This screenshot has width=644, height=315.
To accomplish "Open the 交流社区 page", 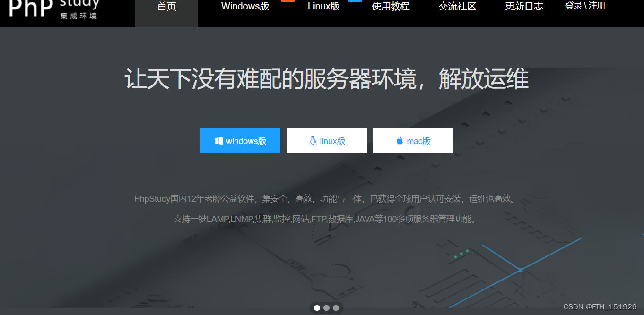I will coord(457,7).
